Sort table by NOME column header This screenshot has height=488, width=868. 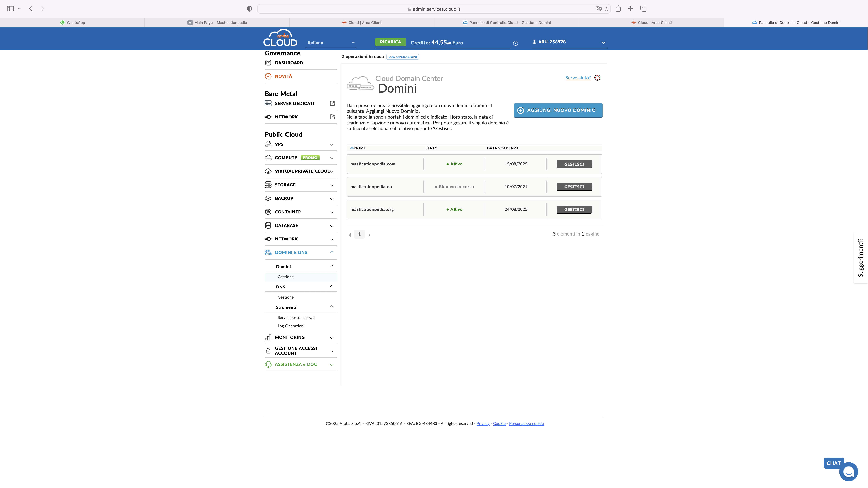coord(360,148)
